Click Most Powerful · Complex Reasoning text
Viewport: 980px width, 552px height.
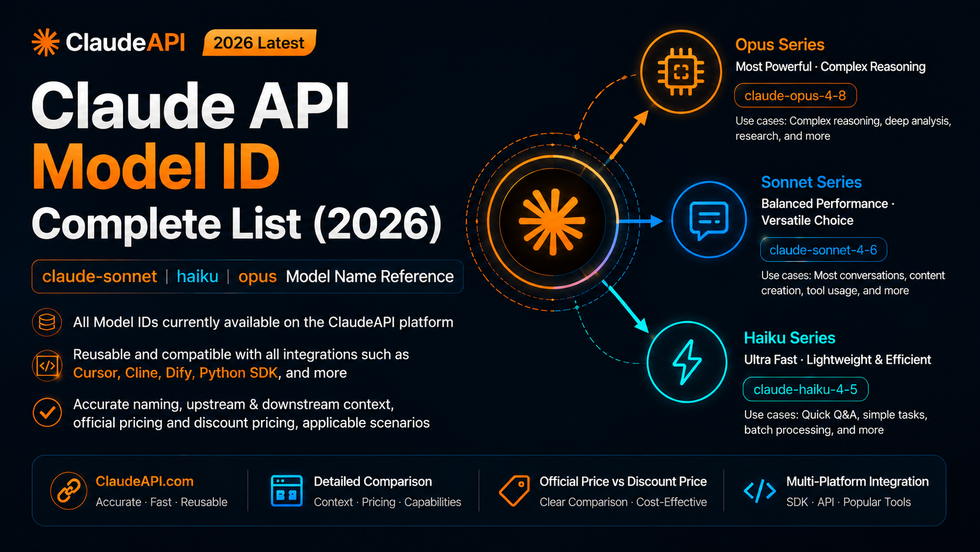coord(831,67)
